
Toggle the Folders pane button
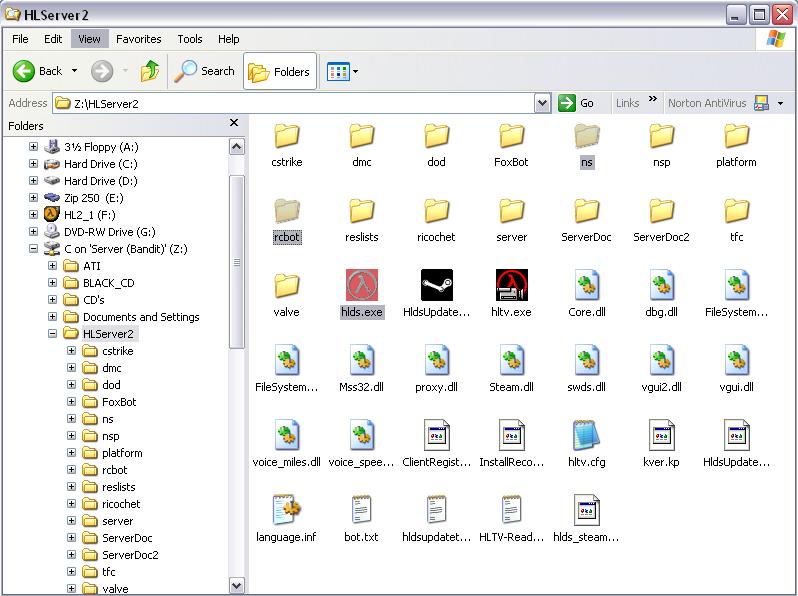click(280, 71)
